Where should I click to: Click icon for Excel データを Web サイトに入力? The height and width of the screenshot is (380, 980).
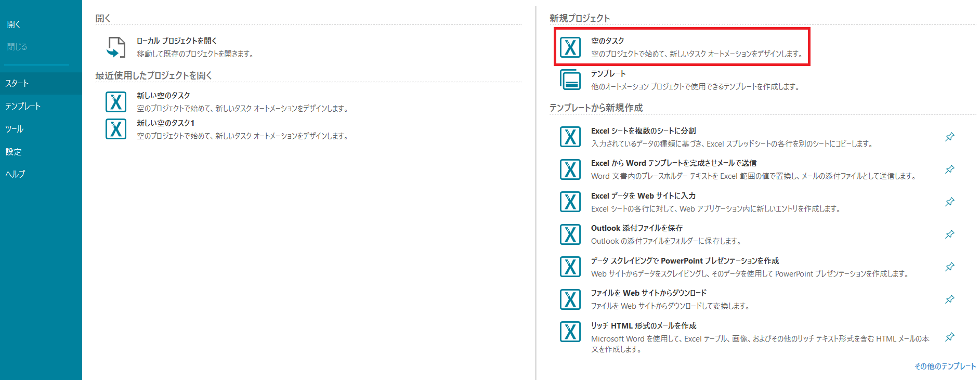pos(570,202)
